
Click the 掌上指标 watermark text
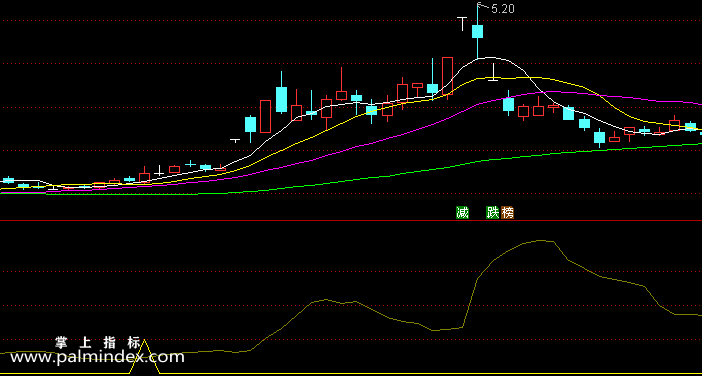click(98, 343)
